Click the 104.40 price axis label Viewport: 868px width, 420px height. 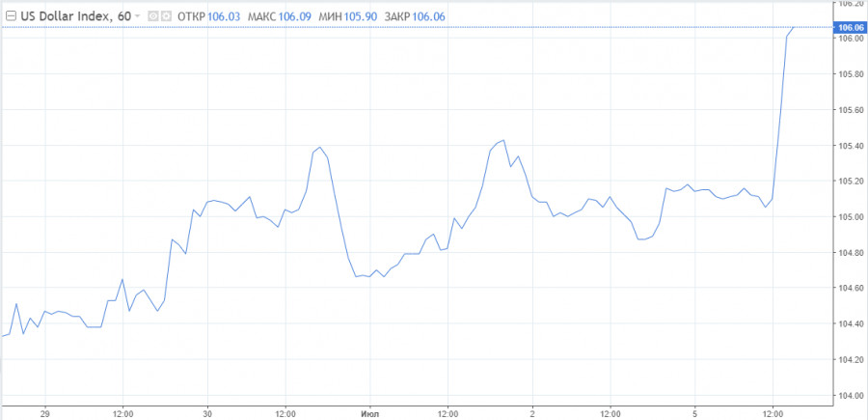click(852, 324)
